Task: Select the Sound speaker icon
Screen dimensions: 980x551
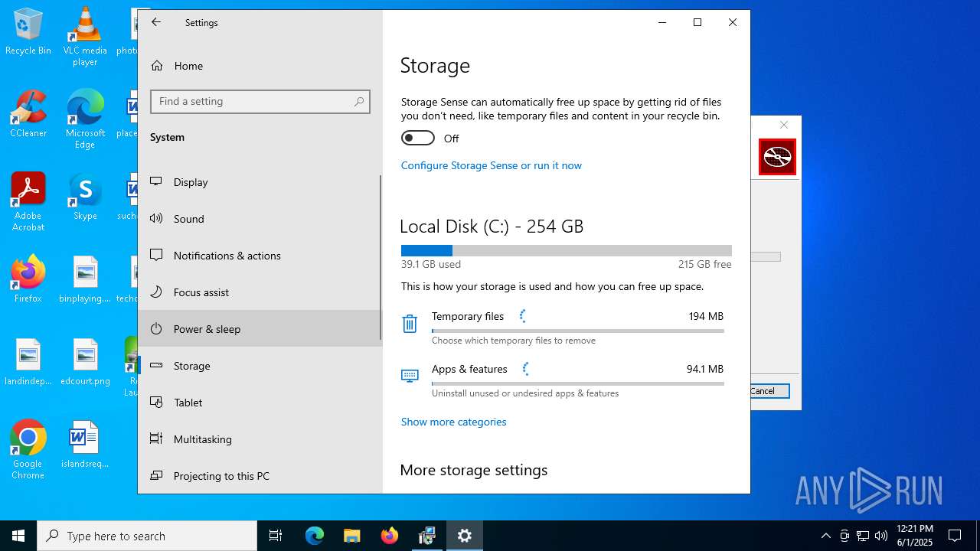Action: pos(156,218)
